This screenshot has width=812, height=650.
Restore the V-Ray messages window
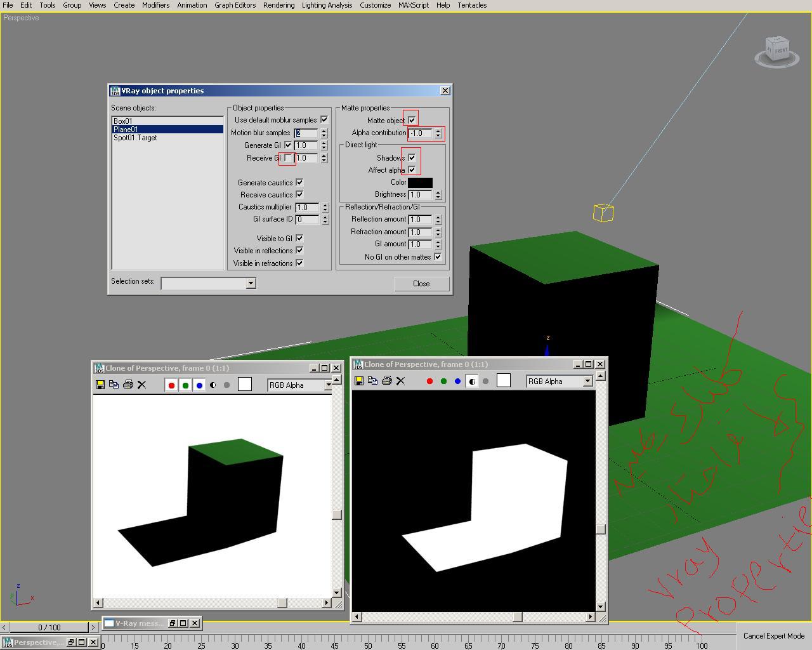pos(172,623)
